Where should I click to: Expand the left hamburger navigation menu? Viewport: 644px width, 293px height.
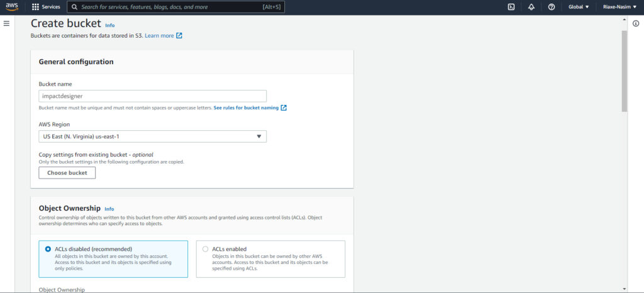(x=6, y=23)
